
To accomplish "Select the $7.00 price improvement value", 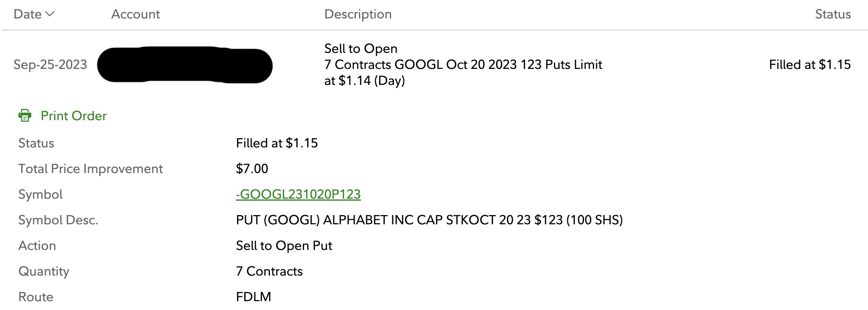I will [x=252, y=169].
